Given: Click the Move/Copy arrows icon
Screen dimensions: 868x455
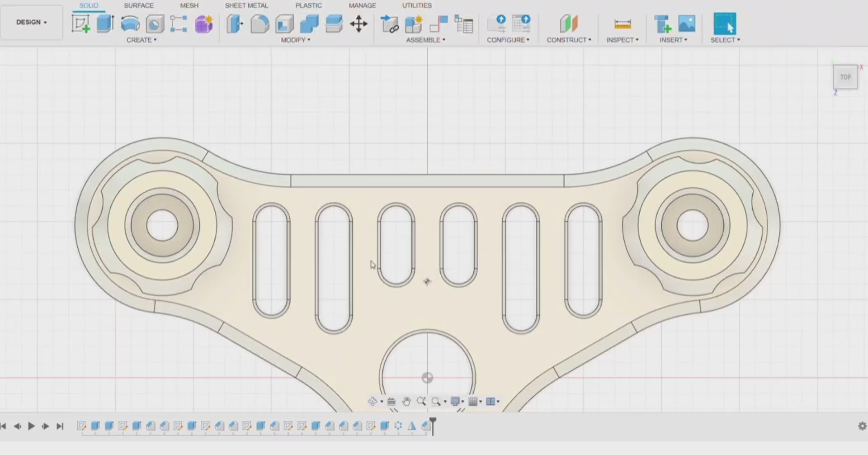Looking at the screenshot, I should point(359,24).
